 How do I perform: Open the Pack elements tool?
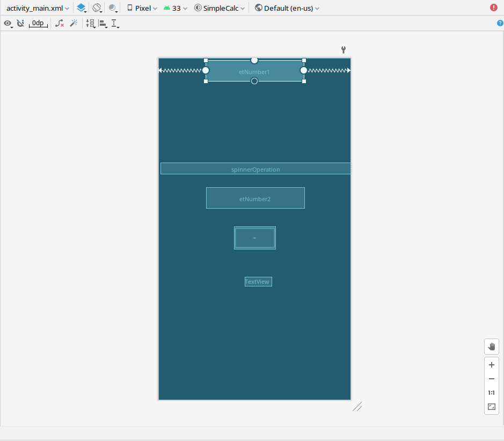click(x=90, y=23)
